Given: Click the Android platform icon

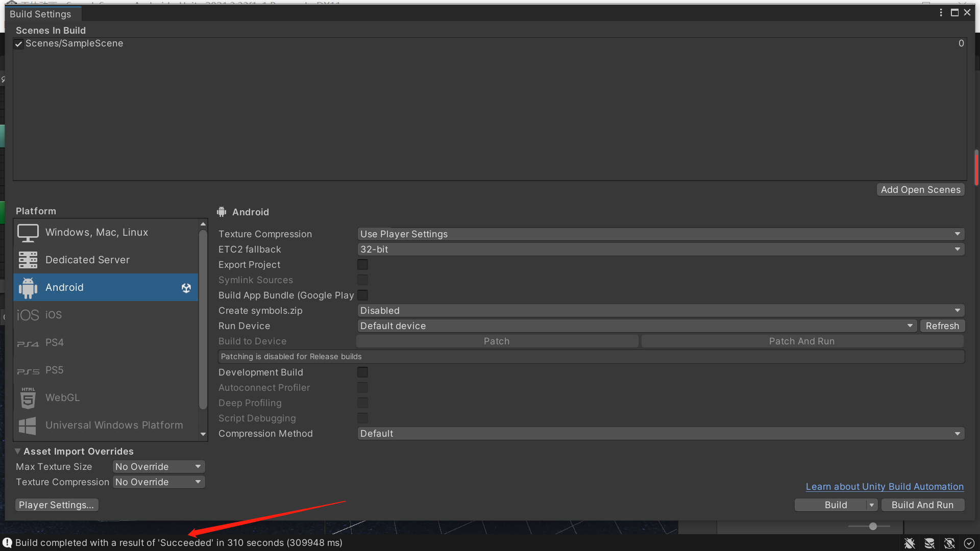Looking at the screenshot, I should [28, 287].
